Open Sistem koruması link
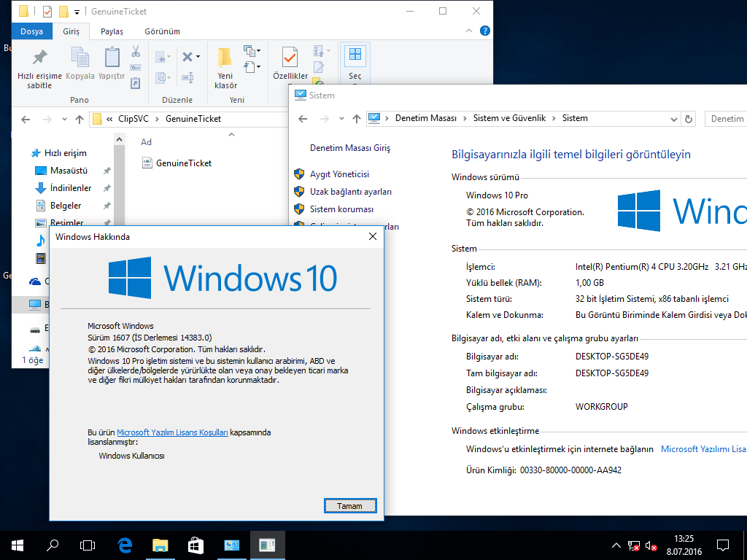Image resolution: width=747 pixels, height=560 pixels. tap(341, 209)
